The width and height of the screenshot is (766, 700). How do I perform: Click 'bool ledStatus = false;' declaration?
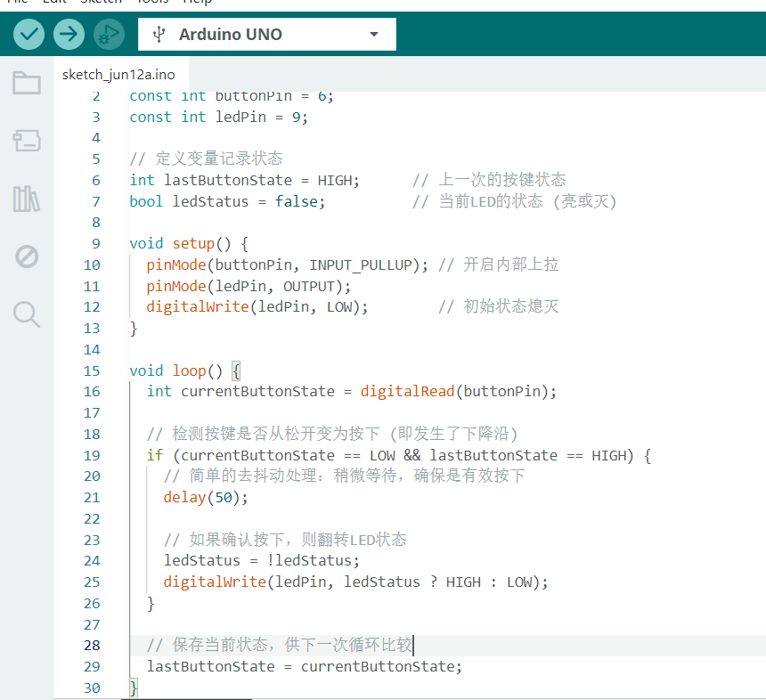click(227, 201)
